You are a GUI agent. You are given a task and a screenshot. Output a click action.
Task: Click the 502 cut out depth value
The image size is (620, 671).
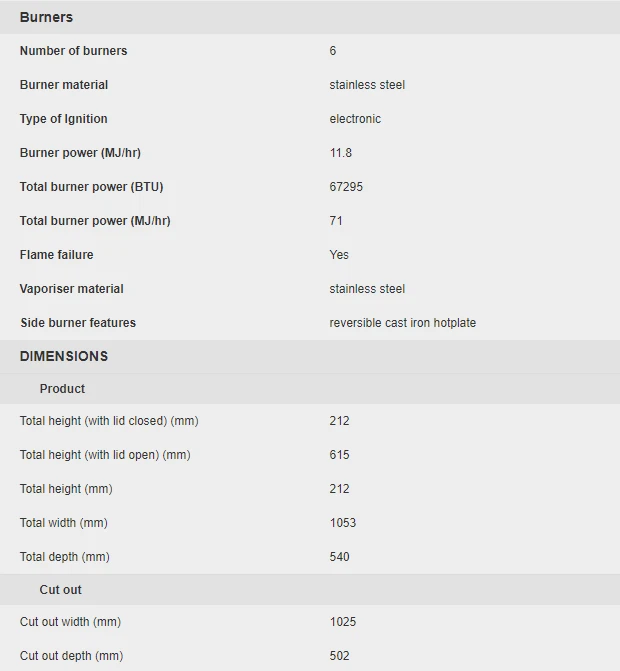[340, 656]
